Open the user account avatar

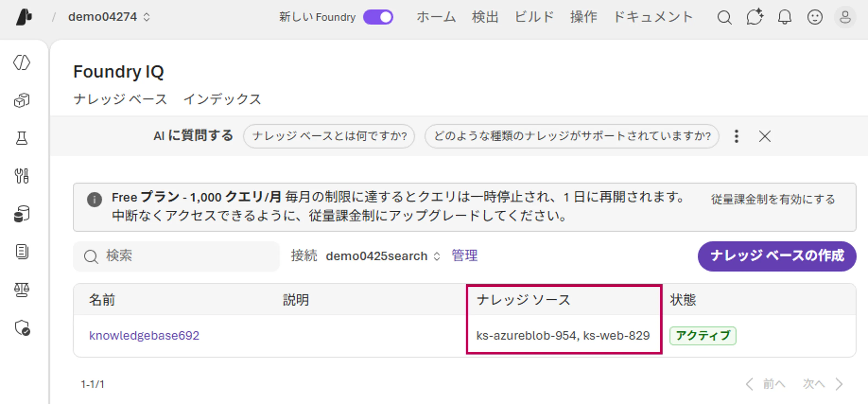pos(845,17)
